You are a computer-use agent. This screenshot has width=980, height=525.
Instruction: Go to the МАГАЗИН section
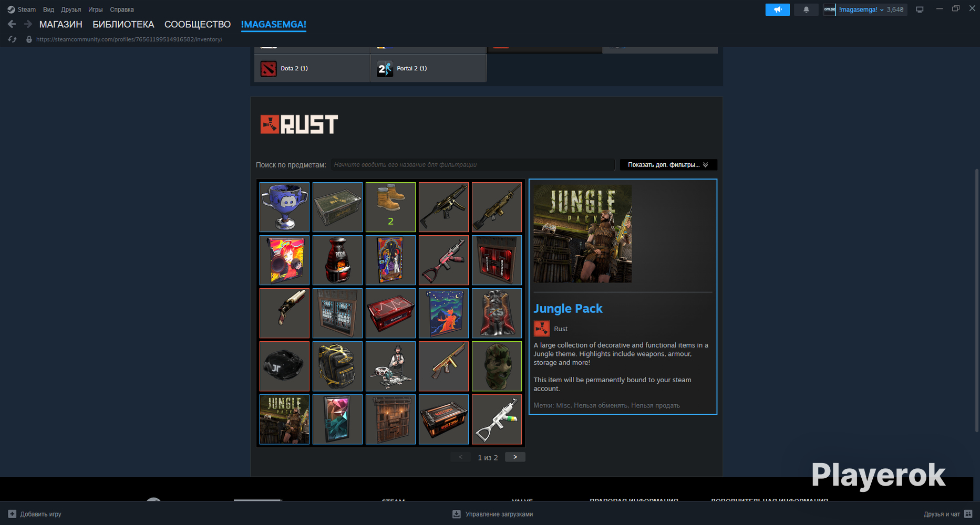[x=61, y=25]
